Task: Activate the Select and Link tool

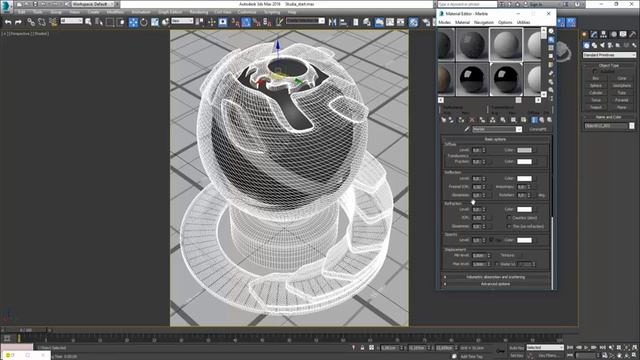Action: [31, 22]
